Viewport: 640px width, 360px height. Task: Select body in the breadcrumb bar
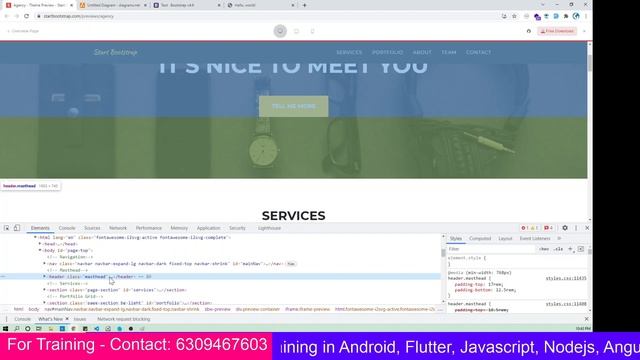[34, 309]
